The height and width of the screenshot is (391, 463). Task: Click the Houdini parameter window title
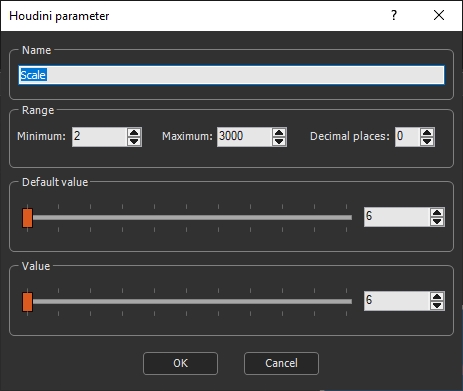tap(59, 16)
